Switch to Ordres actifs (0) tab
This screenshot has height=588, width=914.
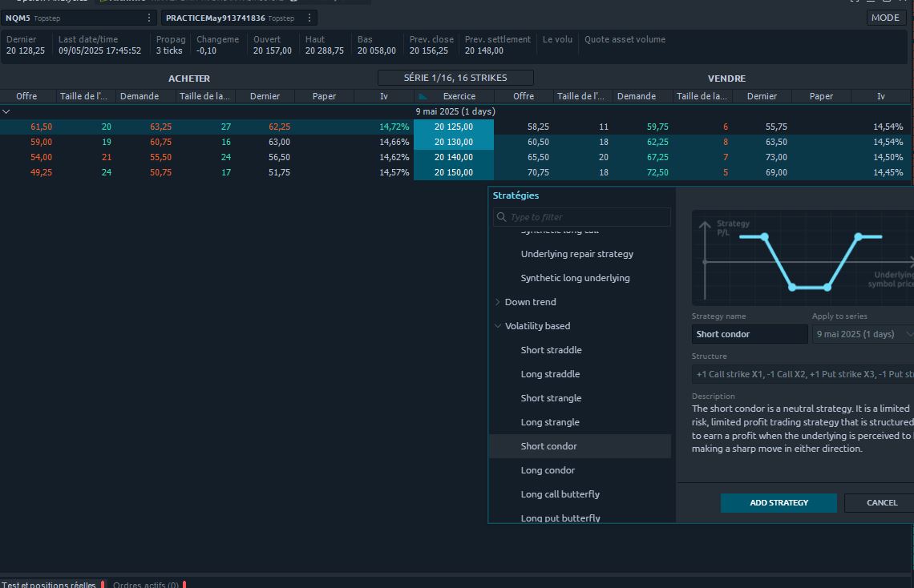146,584
